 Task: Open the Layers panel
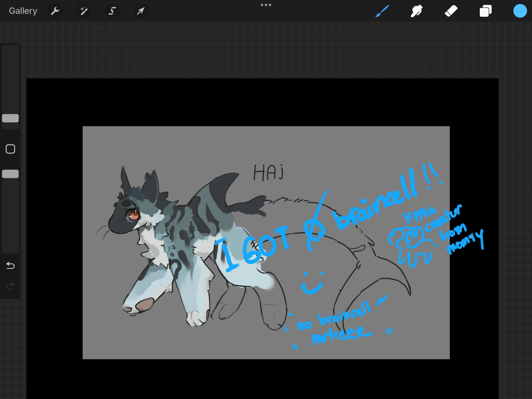[x=485, y=11]
